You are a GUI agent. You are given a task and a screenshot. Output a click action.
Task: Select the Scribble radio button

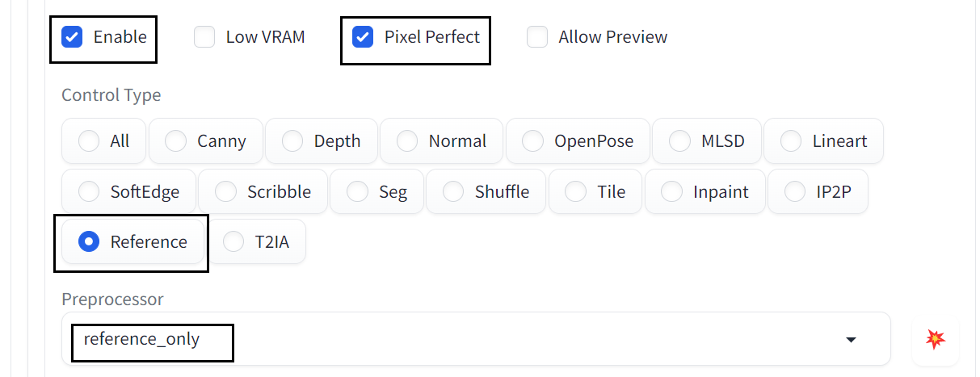263,192
